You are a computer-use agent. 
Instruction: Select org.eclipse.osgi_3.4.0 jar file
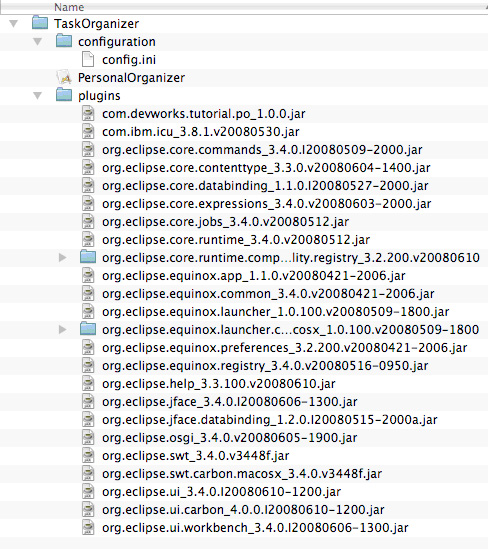[230, 438]
